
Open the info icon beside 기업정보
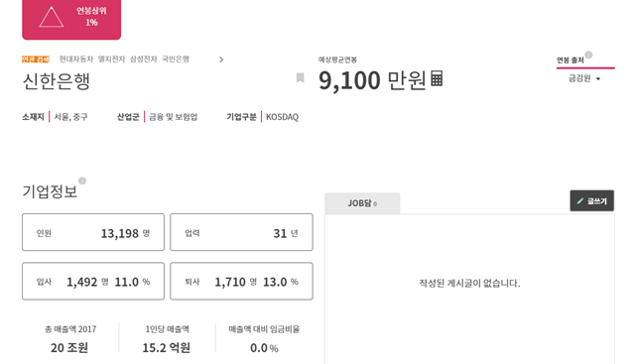point(82,181)
